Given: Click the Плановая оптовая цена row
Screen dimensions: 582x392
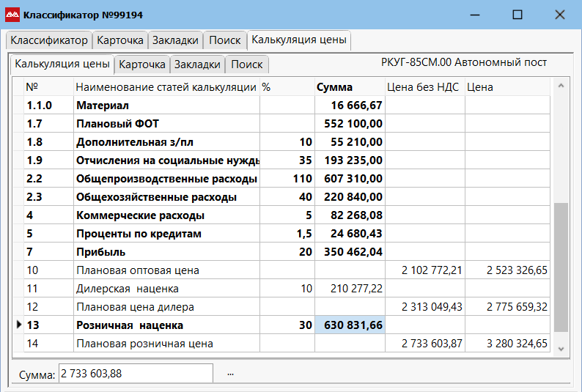Looking at the screenshot, I should pyautogui.click(x=166, y=270).
